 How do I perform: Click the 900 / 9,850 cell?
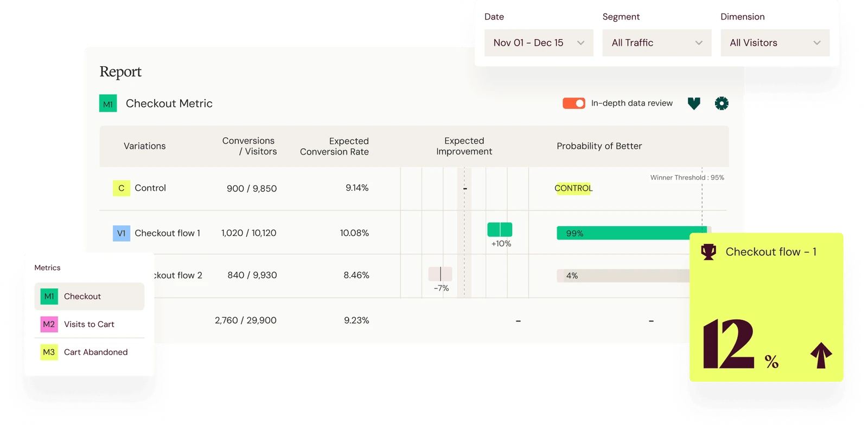coord(252,189)
